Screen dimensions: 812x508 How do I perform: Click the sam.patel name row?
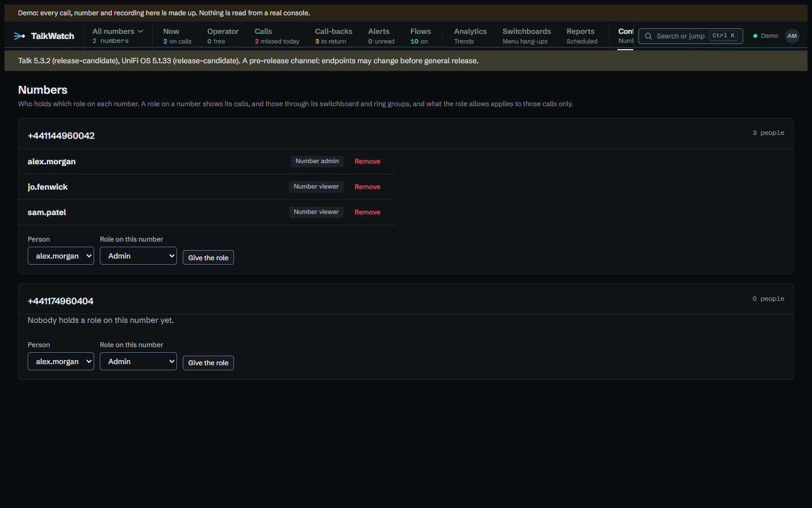click(207, 212)
